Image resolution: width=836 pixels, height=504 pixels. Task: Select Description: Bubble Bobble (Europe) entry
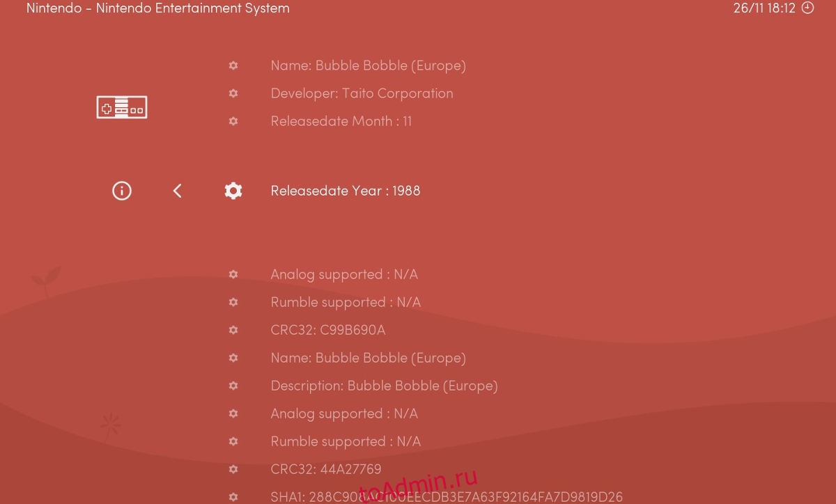[384, 386]
